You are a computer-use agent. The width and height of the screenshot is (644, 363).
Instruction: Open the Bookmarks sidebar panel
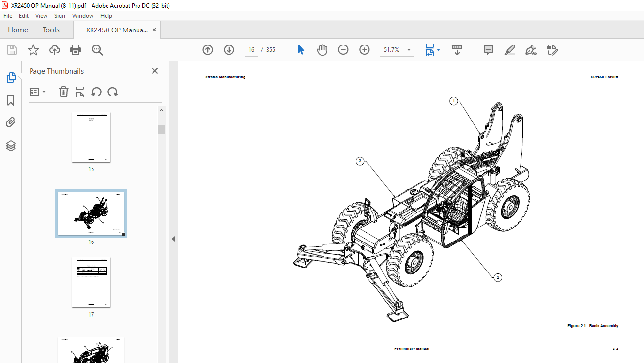tap(11, 100)
